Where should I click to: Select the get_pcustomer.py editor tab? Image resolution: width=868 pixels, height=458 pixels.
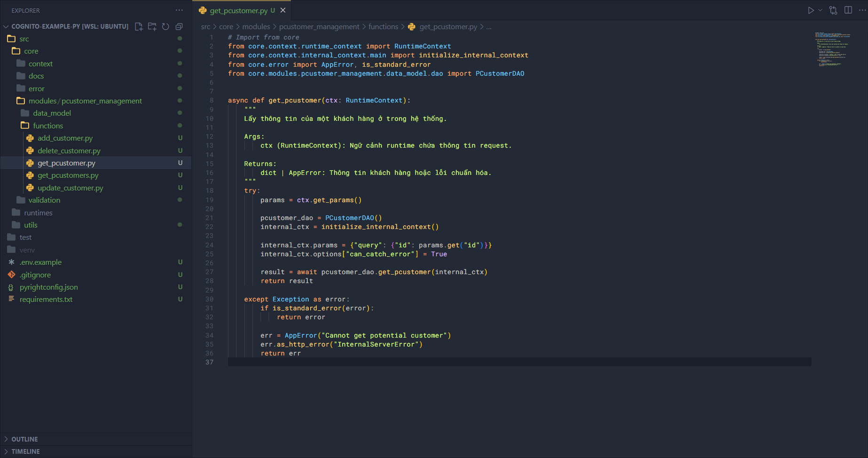click(x=238, y=10)
